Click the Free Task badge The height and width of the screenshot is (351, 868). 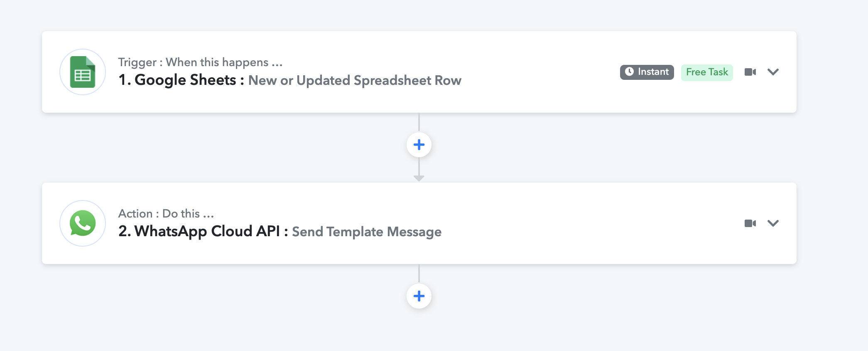tap(707, 72)
